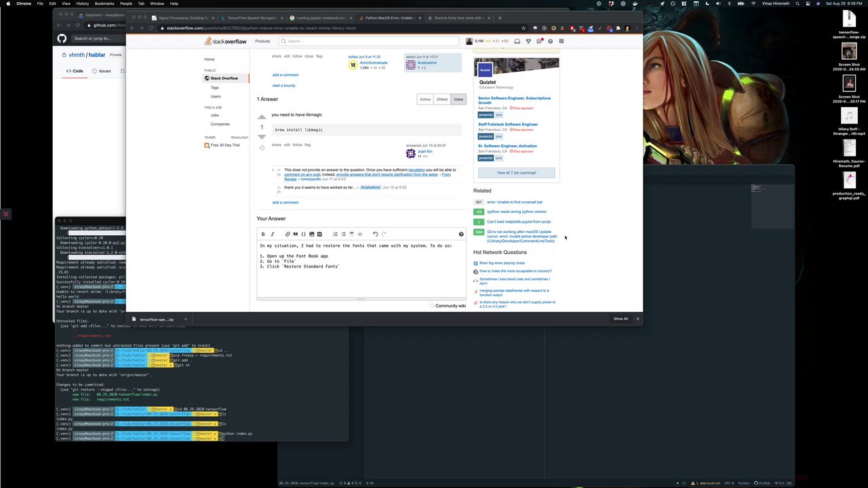Click 'Show All' in downloads bar

[620, 319]
